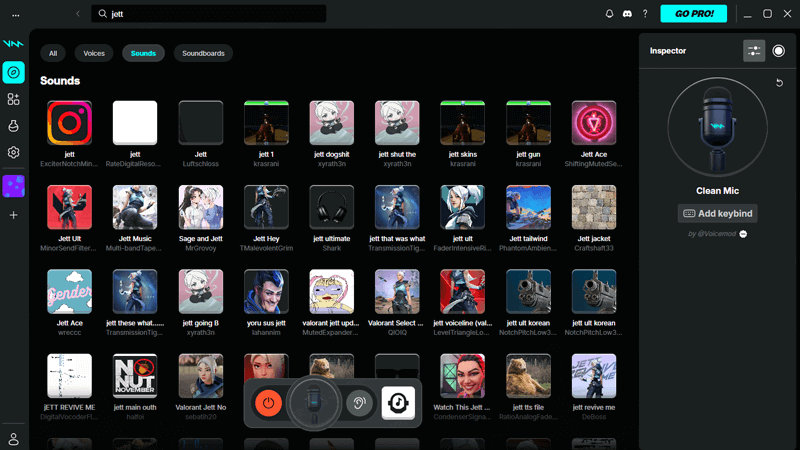Image resolution: width=800 pixels, height=450 pixels.
Task: Click the GO PRO! button
Action: [693, 14]
